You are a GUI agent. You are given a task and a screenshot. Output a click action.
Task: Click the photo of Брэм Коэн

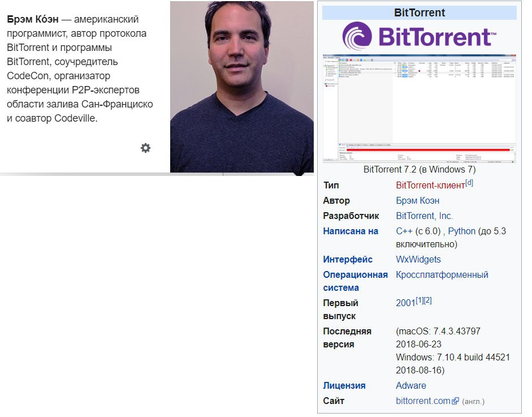242,87
